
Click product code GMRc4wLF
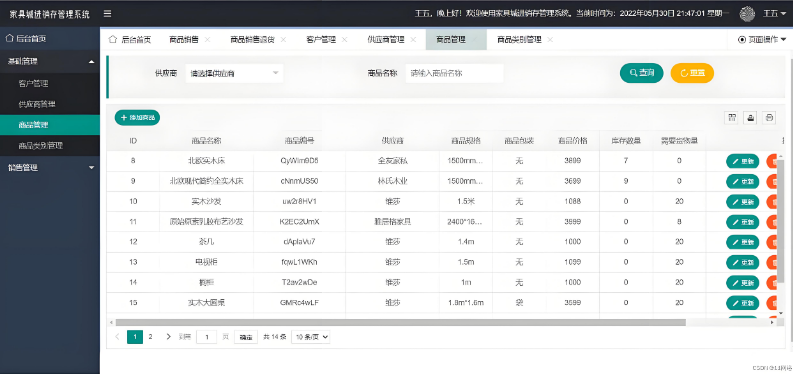(299, 302)
